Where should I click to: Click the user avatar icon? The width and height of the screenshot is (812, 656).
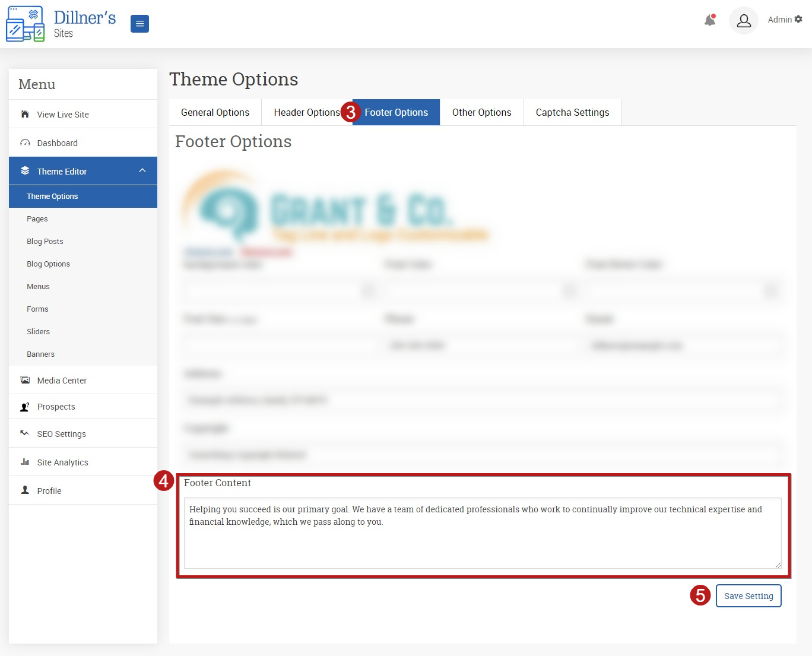(744, 21)
